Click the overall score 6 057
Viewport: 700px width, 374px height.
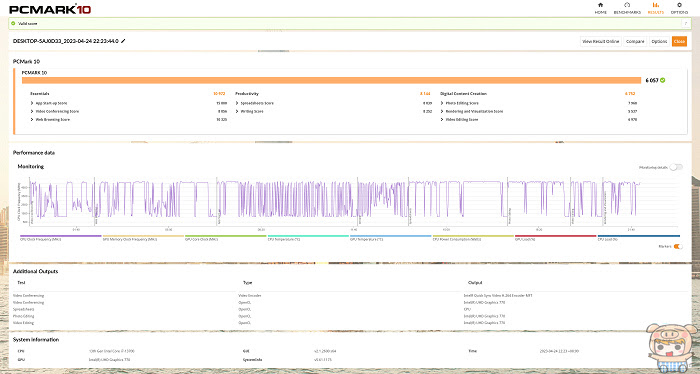pos(652,80)
